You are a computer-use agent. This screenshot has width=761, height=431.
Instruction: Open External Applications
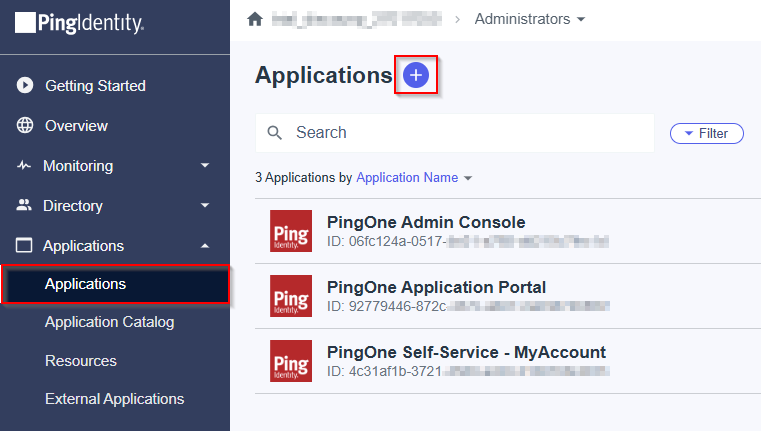[115, 399]
